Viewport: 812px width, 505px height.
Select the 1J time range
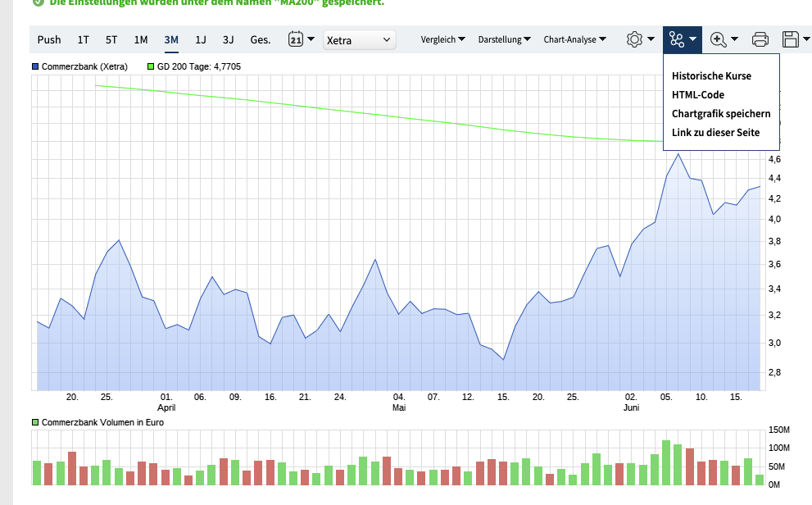click(201, 40)
